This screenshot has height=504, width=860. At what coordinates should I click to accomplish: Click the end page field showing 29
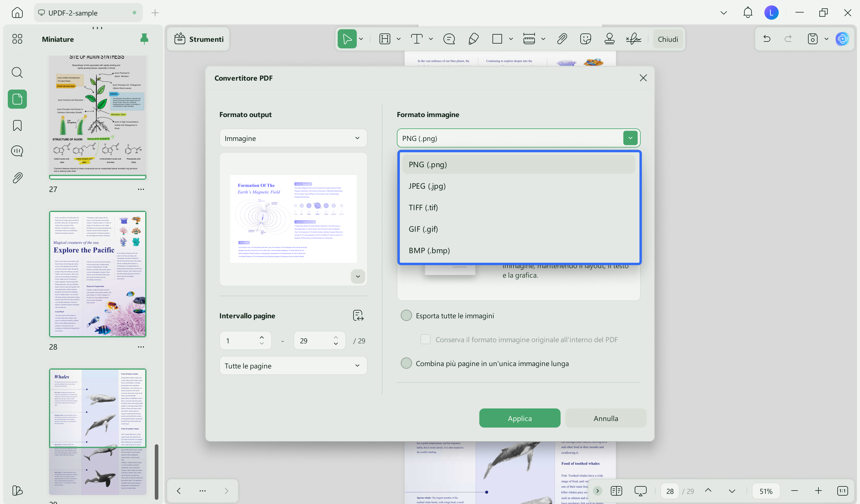[x=319, y=340]
